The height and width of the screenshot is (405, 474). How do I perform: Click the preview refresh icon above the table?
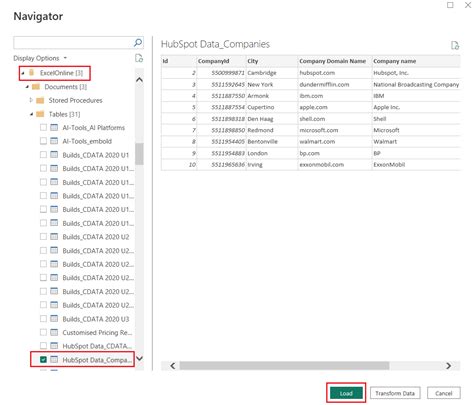(455, 45)
